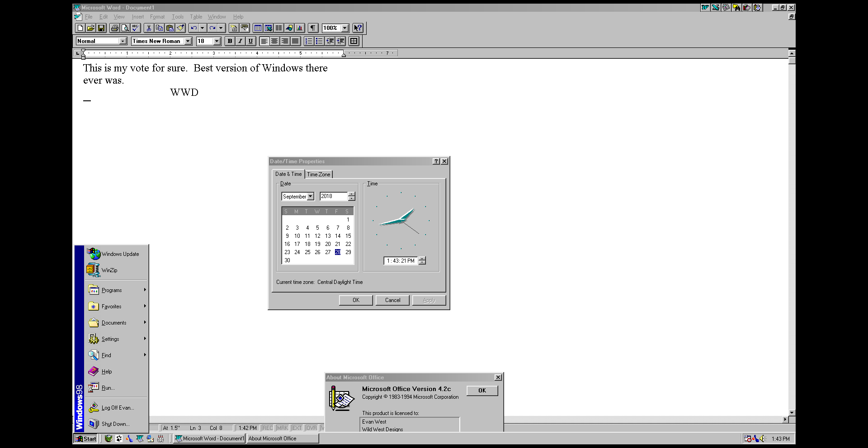Click the Start button on taskbar
The width and height of the screenshot is (868, 448).
86,439
